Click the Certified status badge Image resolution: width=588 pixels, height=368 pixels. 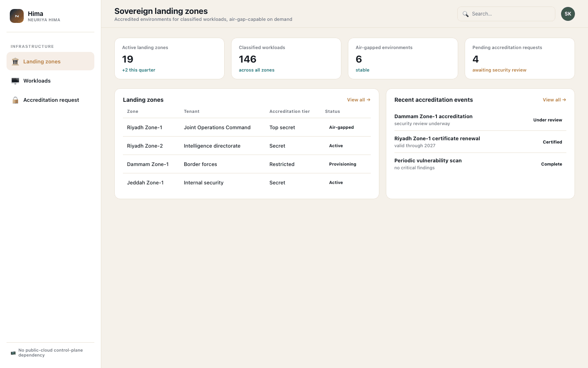point(552,142)
